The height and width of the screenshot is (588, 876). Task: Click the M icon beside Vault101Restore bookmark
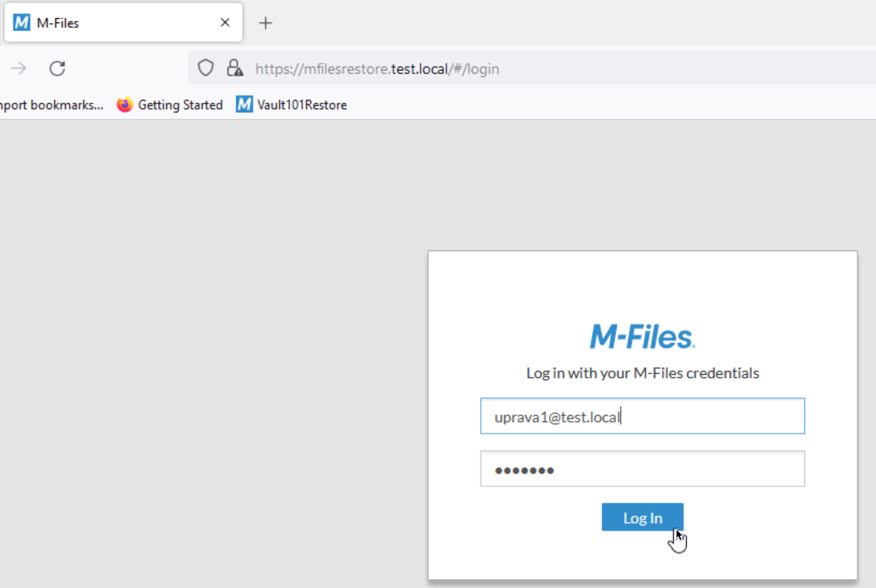[244, 104]
